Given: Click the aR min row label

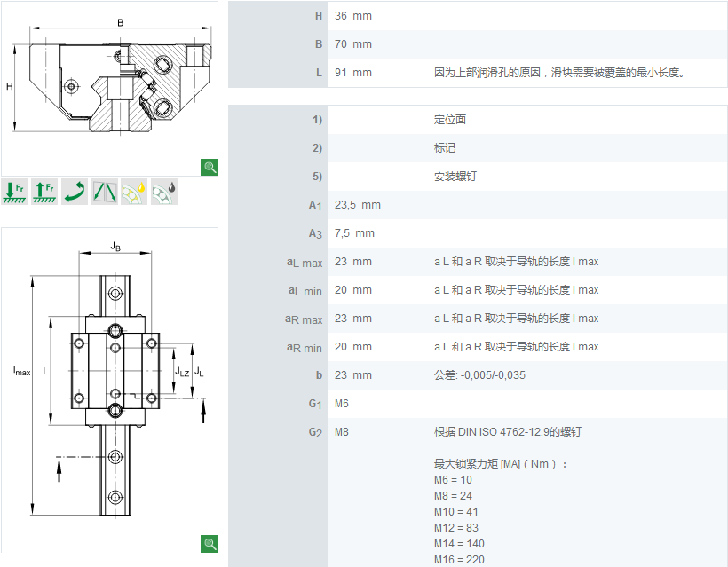Looking at the screenshot, I should [x=305, y=348].
